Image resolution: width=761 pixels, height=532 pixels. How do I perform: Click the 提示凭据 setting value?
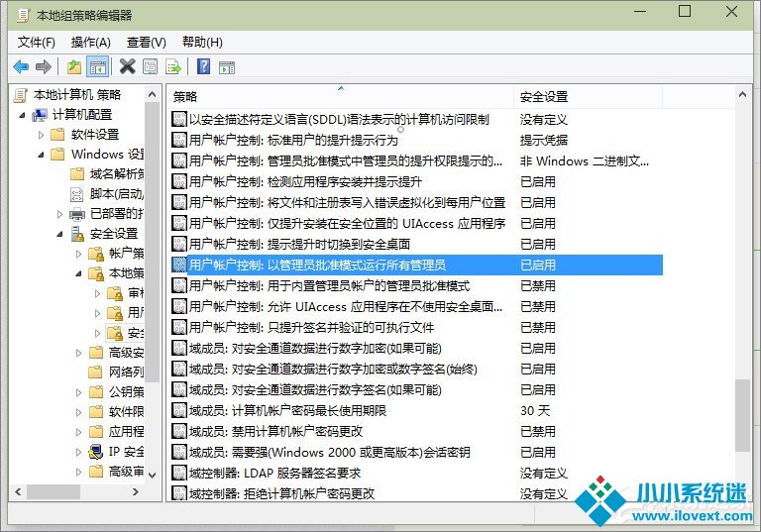[544, 141]
